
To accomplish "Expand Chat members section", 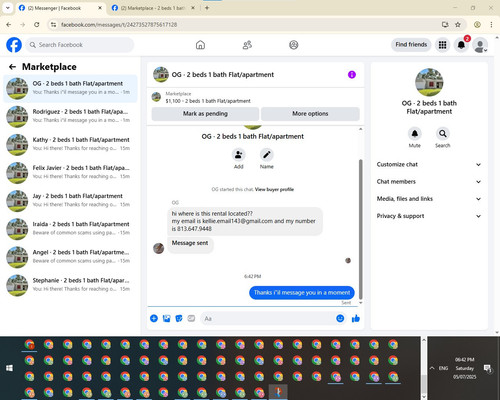I will pos(429,182).
